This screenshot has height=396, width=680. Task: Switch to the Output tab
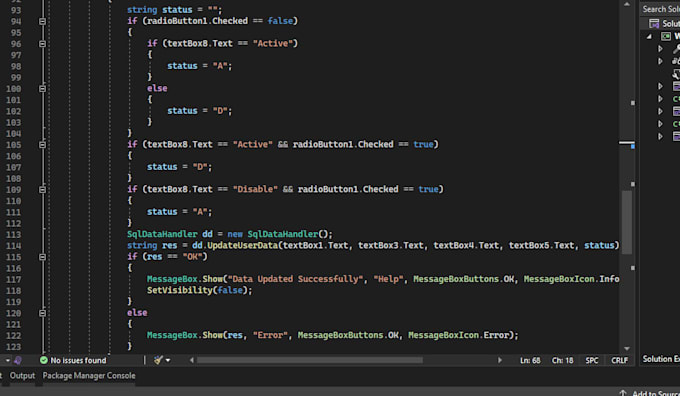[22, 376]
